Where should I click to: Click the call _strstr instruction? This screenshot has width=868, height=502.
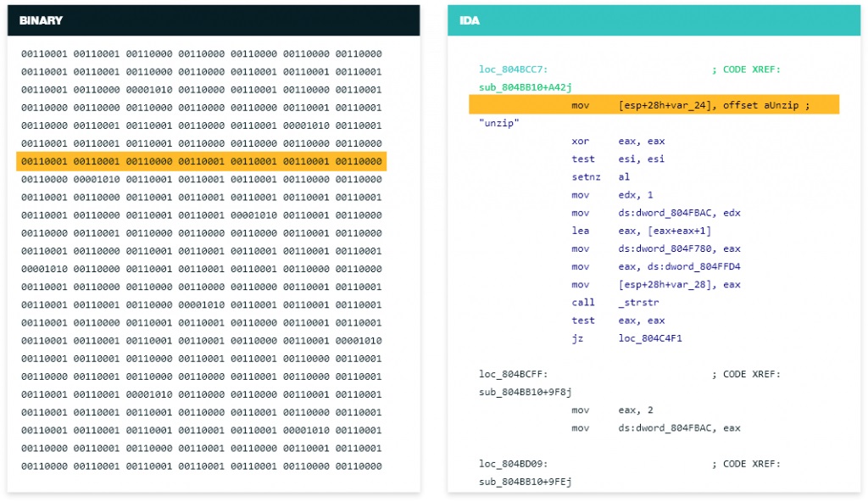pyautogui.click(x=615, y=303)
